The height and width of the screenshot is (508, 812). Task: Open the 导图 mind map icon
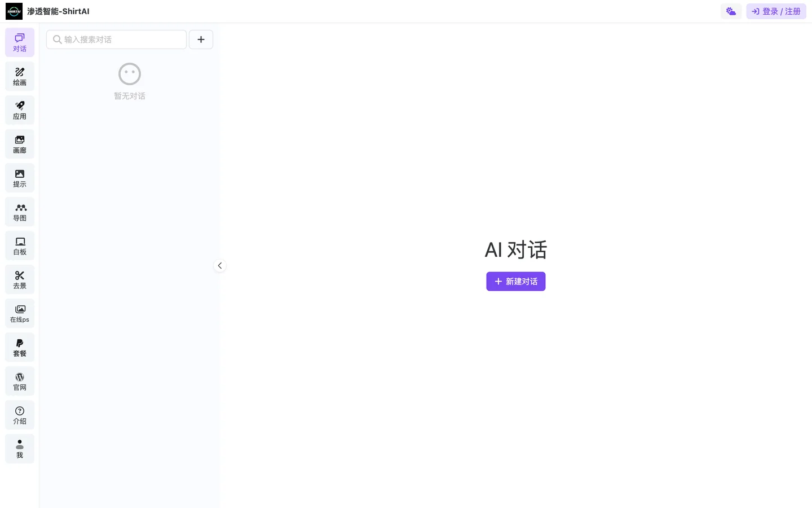pyautogui.click(x=20, y=212)
